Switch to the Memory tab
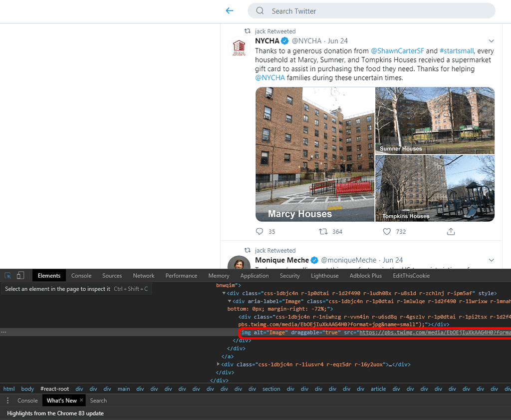511x420 pixels. (x=219, y=276)
